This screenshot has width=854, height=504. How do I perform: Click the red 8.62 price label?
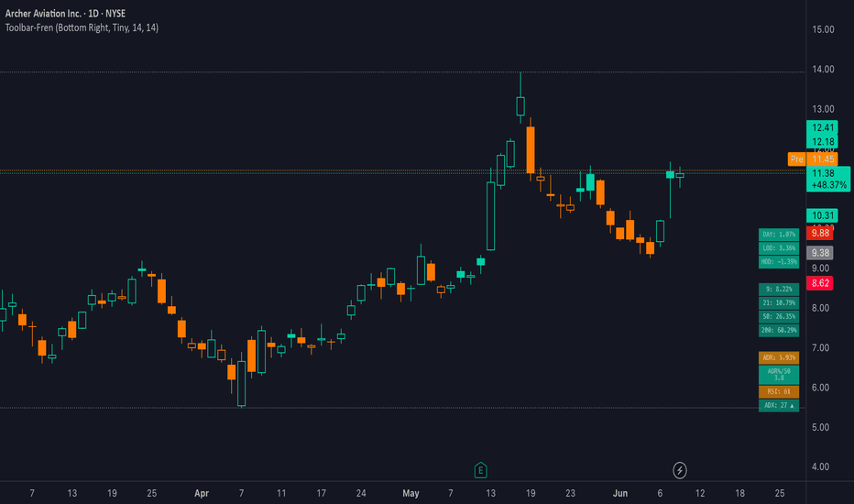pos(820,283)
